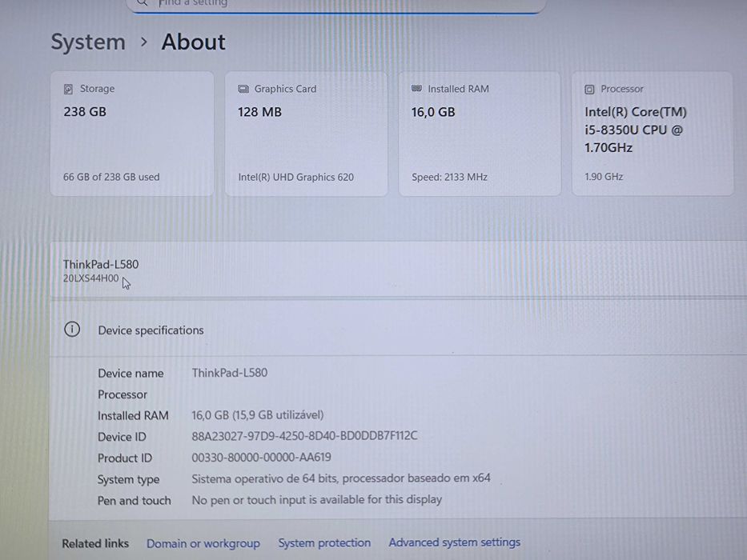Click 'Speed: 2133 MHz' text

(449, 177)
